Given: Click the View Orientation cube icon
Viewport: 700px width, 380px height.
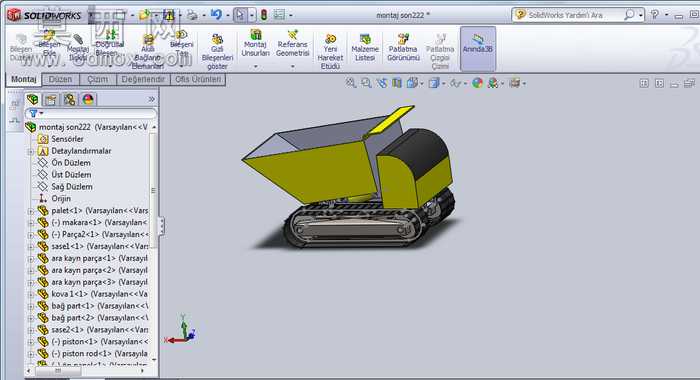Looking at the screenshot, I should (412, 83).
